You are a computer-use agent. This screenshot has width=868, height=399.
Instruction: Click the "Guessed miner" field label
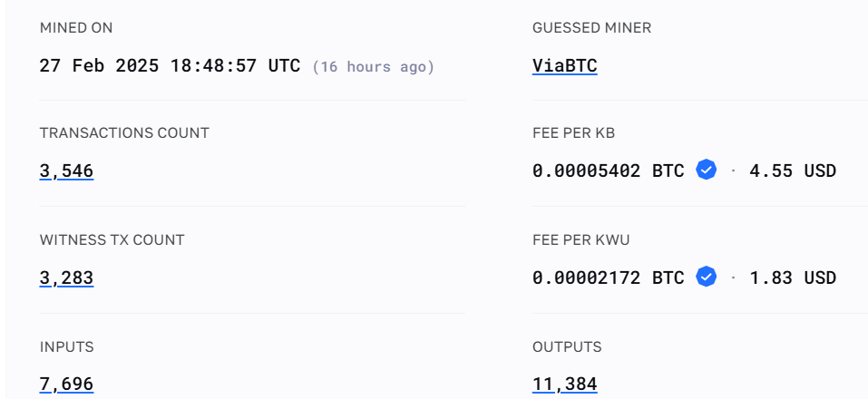click(x=591, y=27)
